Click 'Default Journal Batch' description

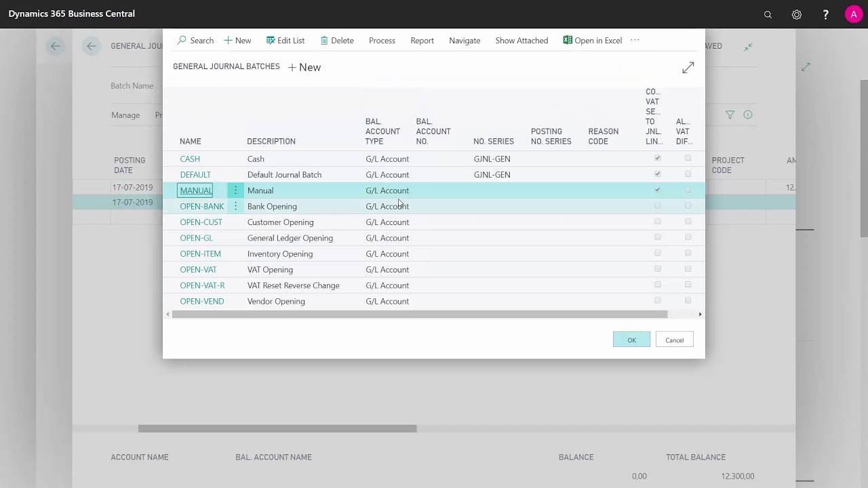[x=284, y=175]
